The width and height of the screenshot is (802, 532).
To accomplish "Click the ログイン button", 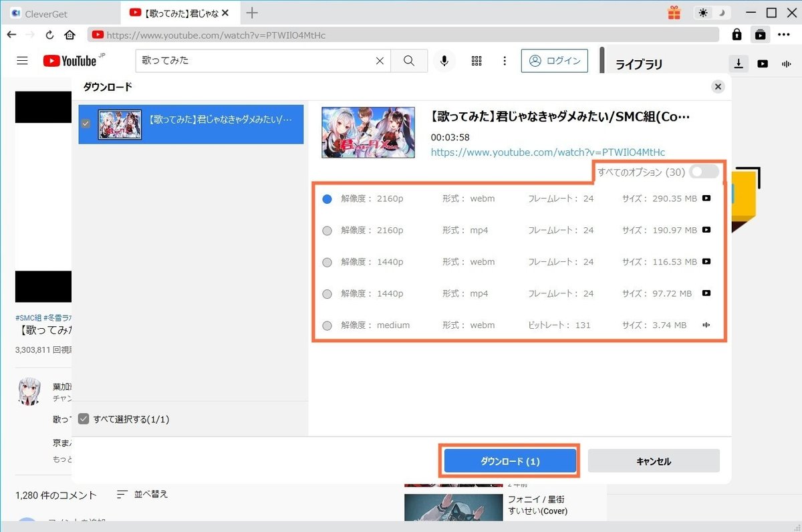I will tap(555, 61).
